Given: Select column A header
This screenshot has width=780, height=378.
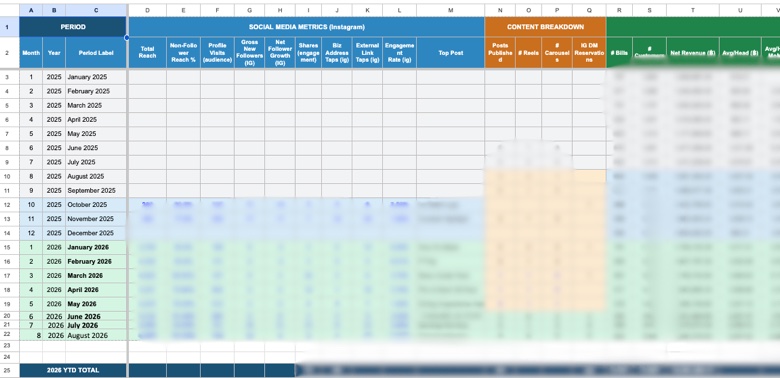Looking at the screenshot, I should pyautogui.click(x=31, y=10).
